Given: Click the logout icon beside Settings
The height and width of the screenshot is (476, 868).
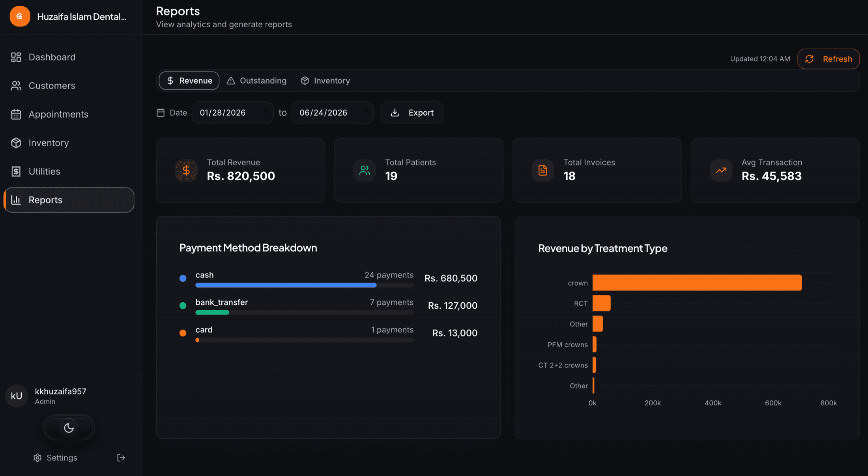Looking at the screenshot, I should pyautogui.click(x=121, y=457).
